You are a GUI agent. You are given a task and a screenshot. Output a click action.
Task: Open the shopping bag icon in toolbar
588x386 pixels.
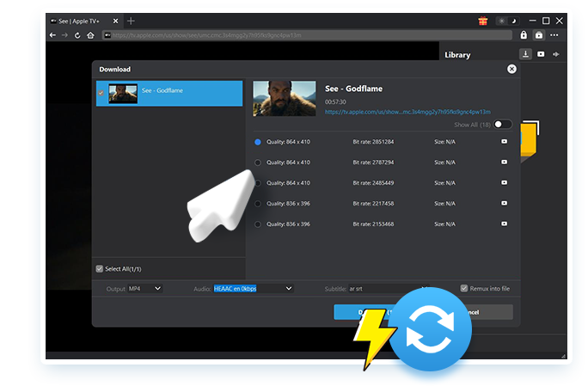(539, 35)
